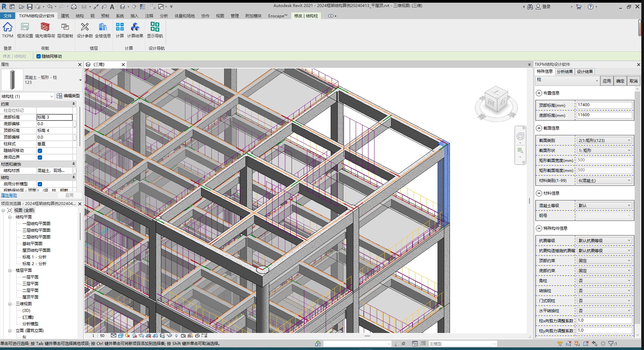Screen dimensions: 644x350
Task: Open 填充墙导荷 infill wall load tool
Action: coord(45,30)
